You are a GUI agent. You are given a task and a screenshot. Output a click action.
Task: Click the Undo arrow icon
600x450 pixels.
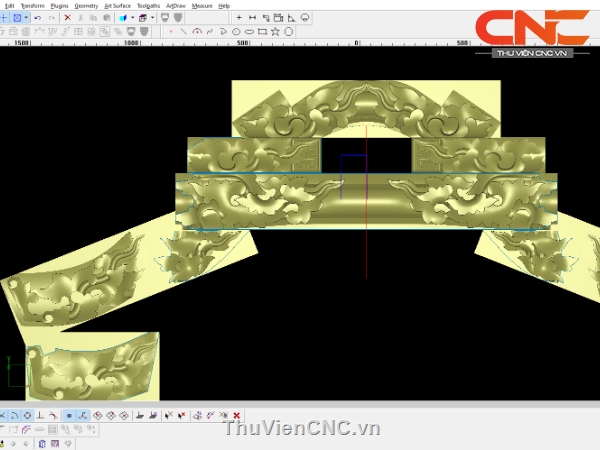coord(37,18)
